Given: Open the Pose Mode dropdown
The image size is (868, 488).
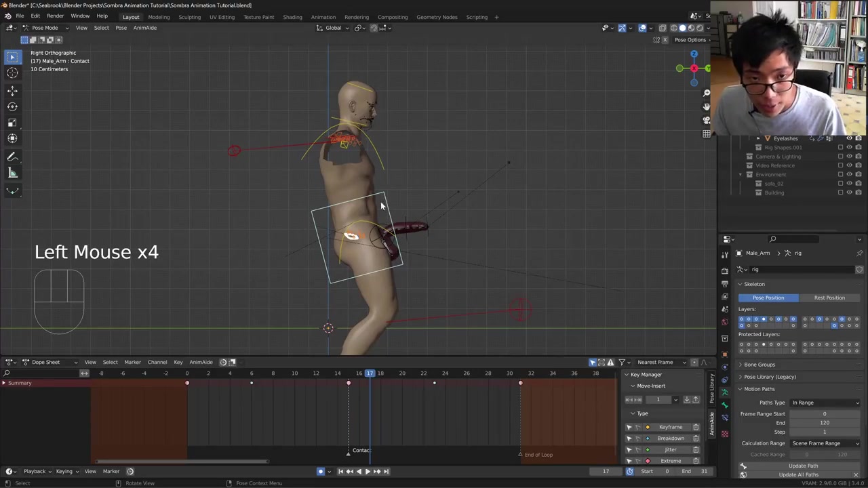Looking at the screenshot, I should coord(45,28).
